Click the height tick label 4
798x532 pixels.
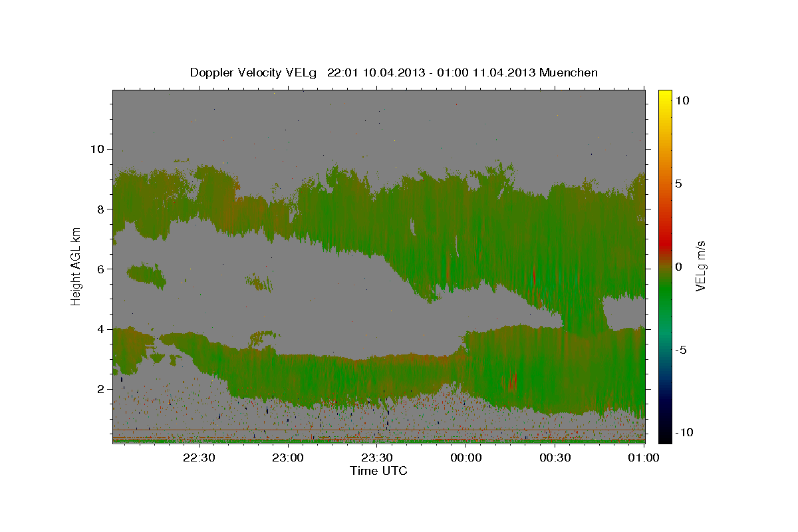tap(100, 329)
